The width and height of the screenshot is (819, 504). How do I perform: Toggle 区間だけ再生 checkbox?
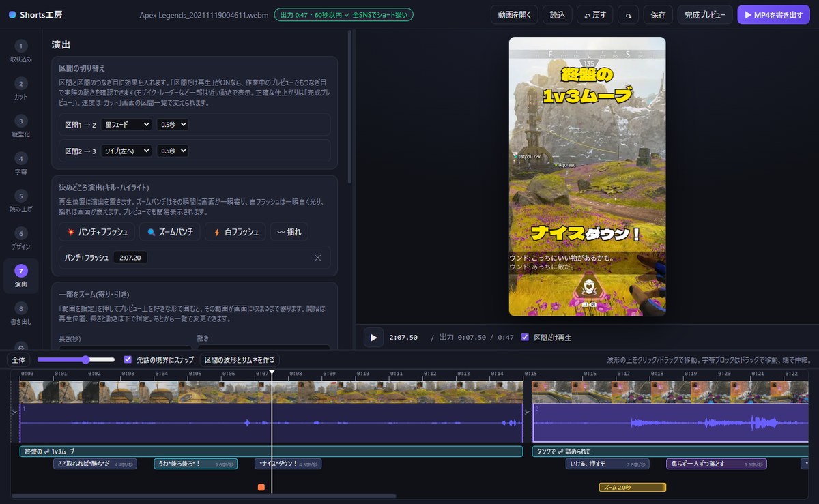pyautogui.click(x=525, y=337)
